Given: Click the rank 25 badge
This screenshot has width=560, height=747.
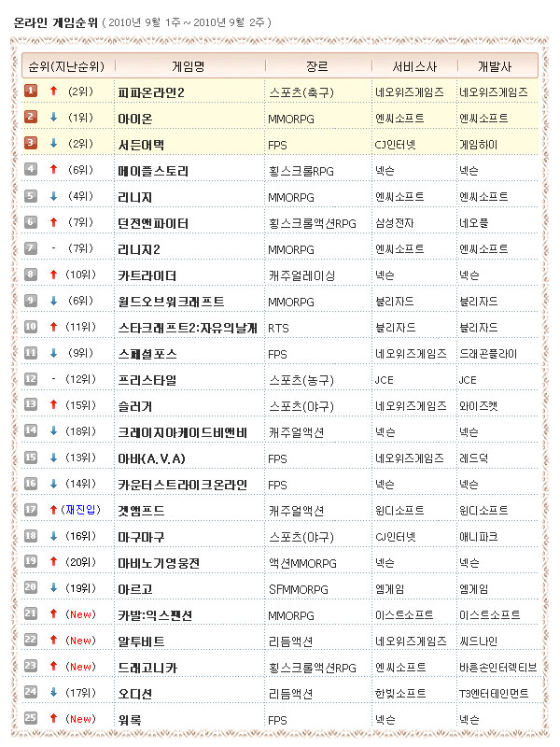Looking at the screenshot, I should pyautogui.click(x=31, y=719).
